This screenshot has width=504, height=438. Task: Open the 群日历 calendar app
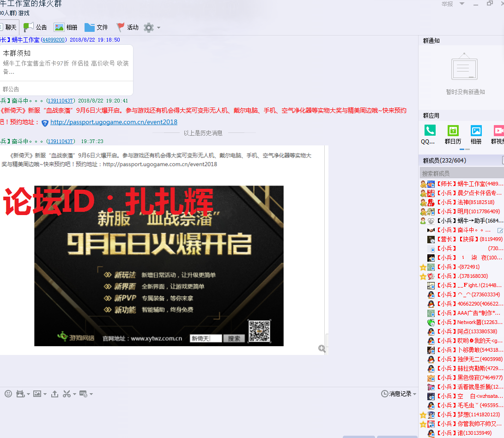click(453, 135)
